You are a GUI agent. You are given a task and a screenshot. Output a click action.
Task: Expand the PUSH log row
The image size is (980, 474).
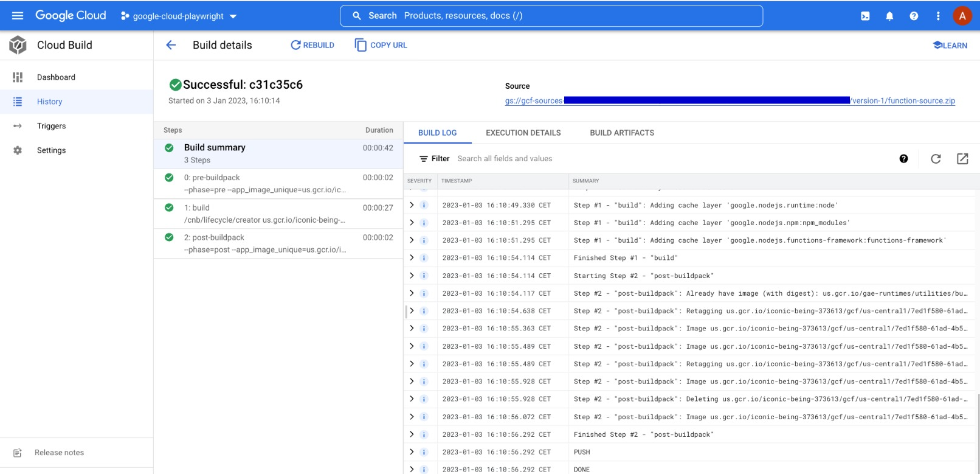[x=412, y=452]
